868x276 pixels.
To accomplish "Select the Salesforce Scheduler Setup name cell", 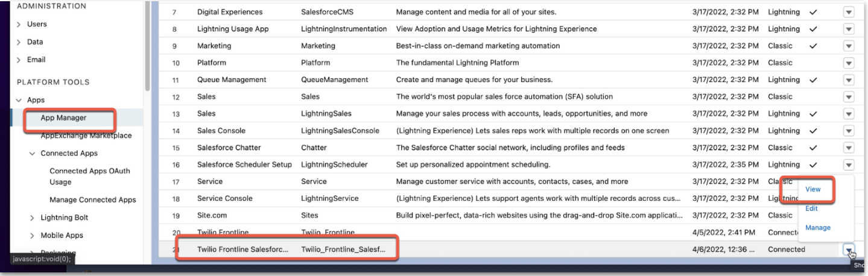I will click(244, 165).
